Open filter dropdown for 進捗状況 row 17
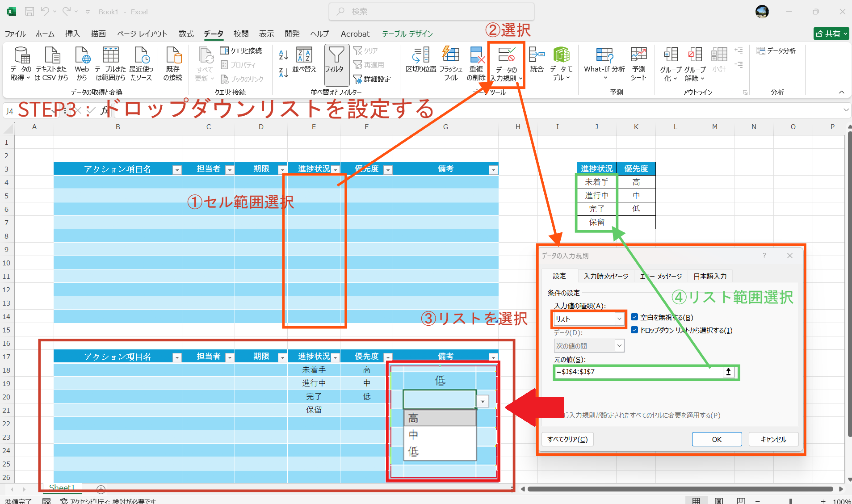The image size is (852, 504). pos(335,357)
